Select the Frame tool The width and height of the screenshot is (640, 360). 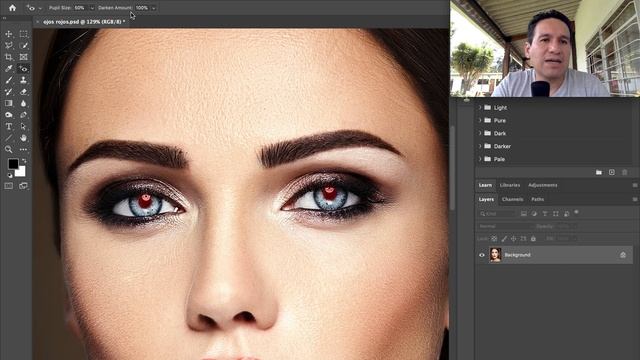point(24,57)
